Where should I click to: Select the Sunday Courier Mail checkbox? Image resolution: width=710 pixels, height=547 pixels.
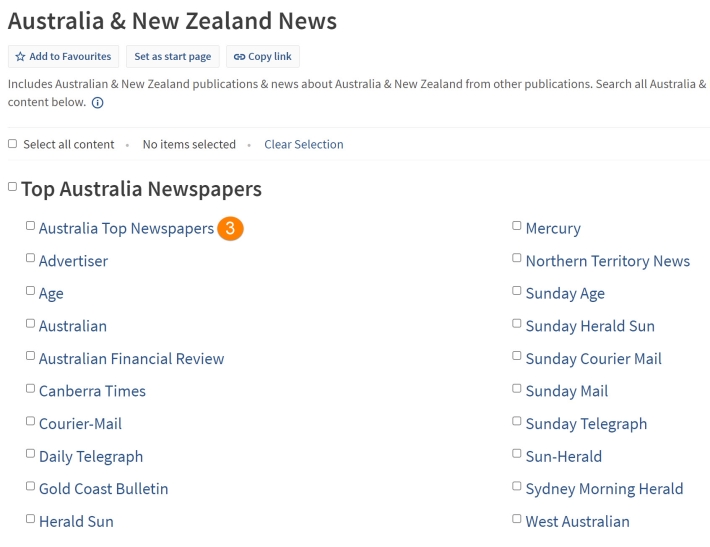point(517,356)
